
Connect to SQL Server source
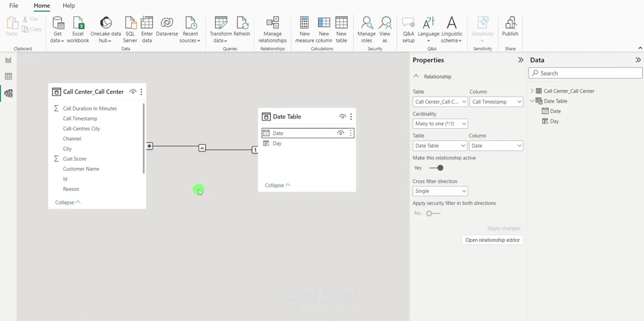[x=130, y=30]
